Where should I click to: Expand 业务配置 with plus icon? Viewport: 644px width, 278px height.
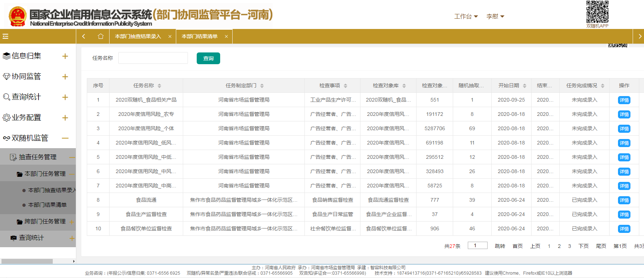tap(65, 118)
